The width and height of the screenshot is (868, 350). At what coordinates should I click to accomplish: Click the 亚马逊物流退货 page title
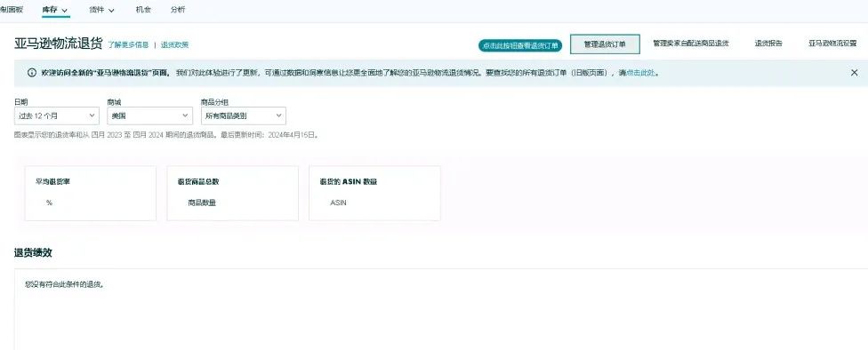(58, 44)
